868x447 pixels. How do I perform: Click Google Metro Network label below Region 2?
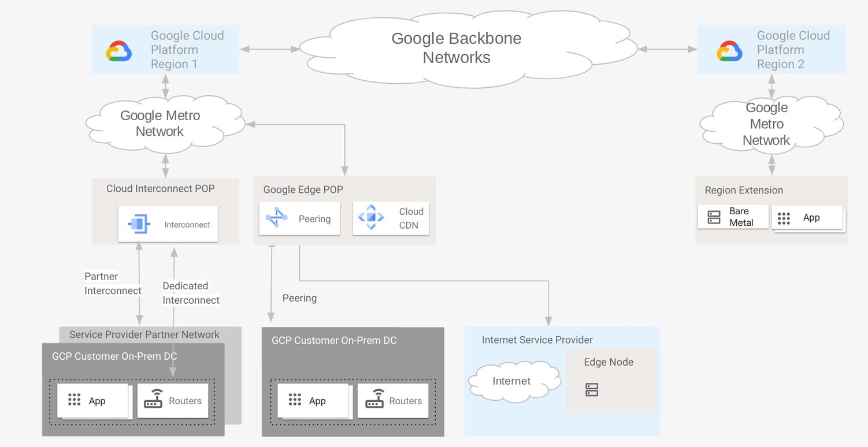pos(766,124)
